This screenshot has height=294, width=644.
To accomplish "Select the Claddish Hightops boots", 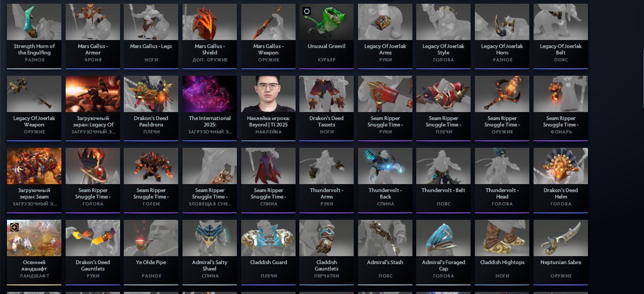I will tap(502, 252).
